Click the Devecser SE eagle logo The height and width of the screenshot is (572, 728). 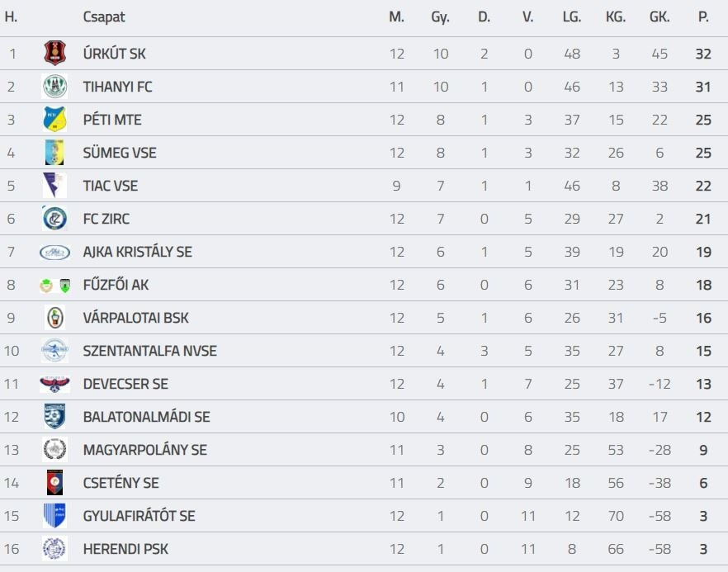[x=54, y=384]
